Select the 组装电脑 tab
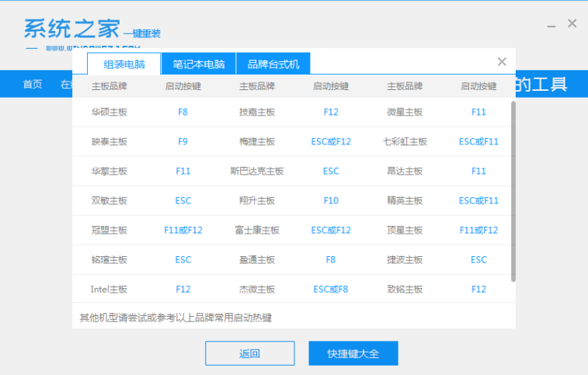 click(124, 64)
